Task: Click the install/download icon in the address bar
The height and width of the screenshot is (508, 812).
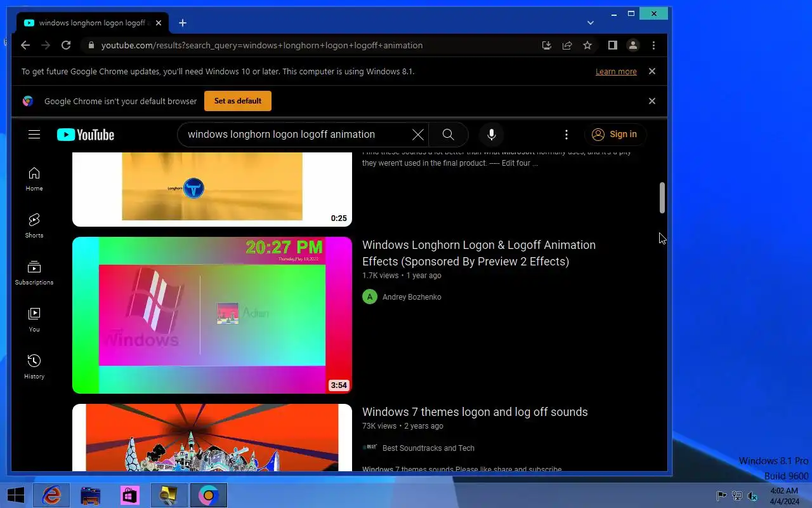Action: coord(547,45)
